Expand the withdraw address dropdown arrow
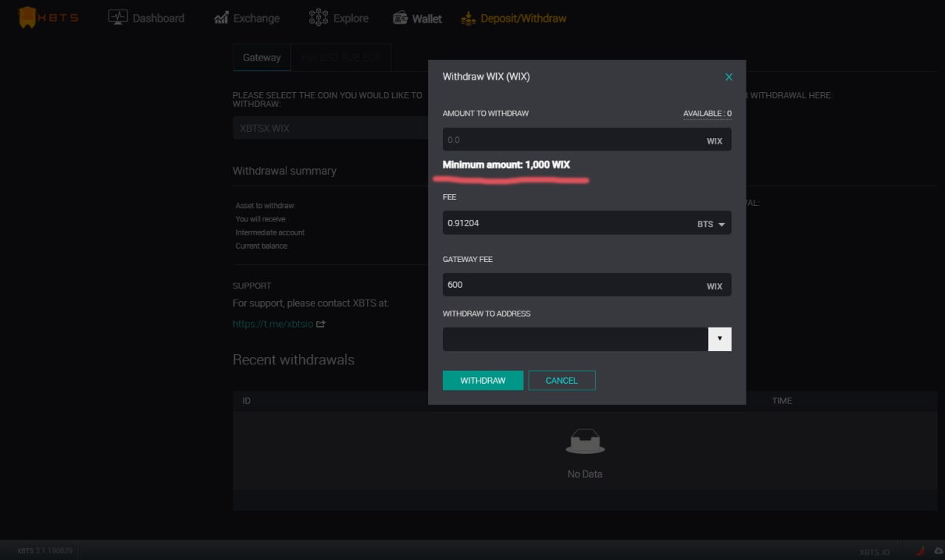The width and height of the screenshot is (945, 560). [720, 339]
